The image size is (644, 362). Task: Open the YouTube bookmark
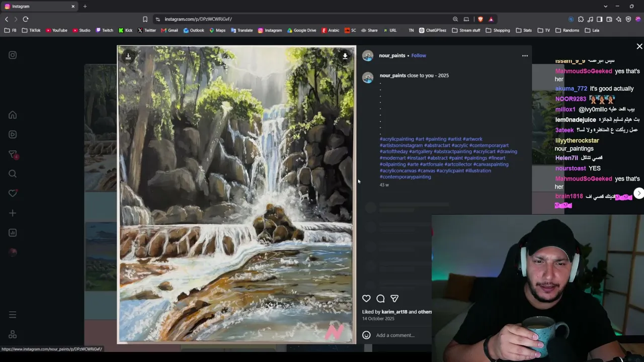(x=56, y=30)
